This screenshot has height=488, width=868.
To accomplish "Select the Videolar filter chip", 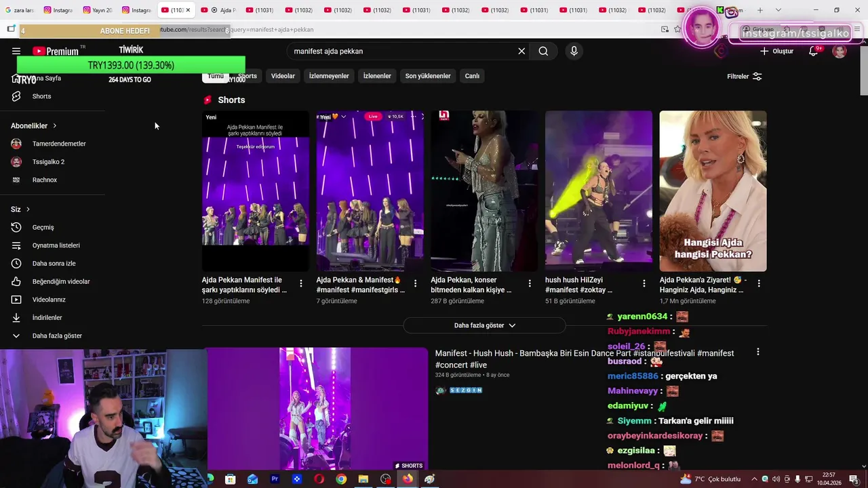I will click(283, 76).
